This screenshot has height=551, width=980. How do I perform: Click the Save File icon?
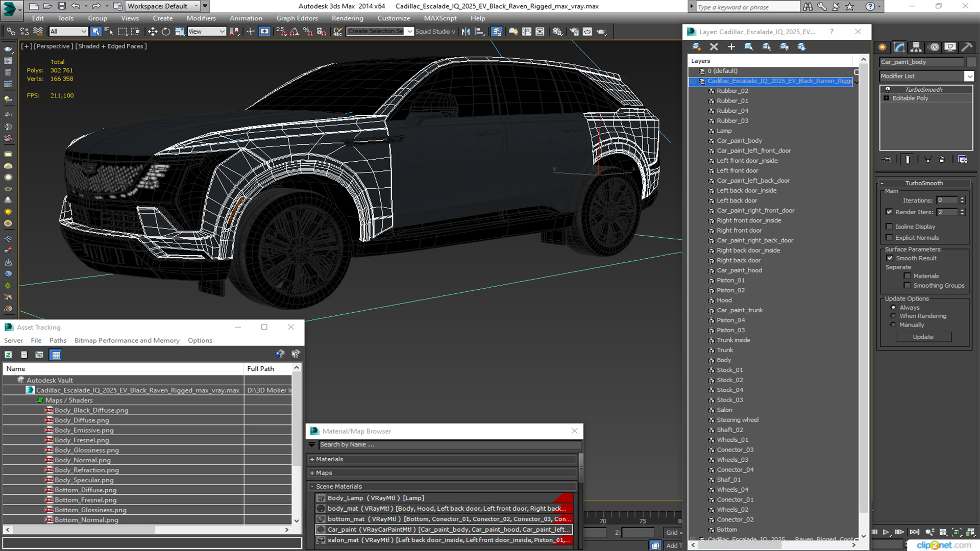(62, 6)
